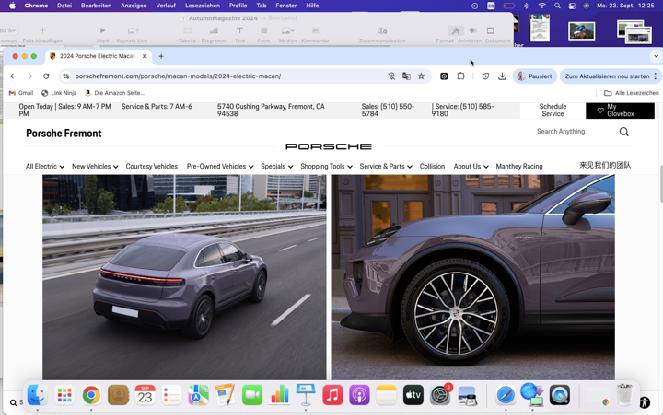Viewport: 663px width, 415px height.
Task: Open Calendar showing 23 in Dock
Action: 145,395
